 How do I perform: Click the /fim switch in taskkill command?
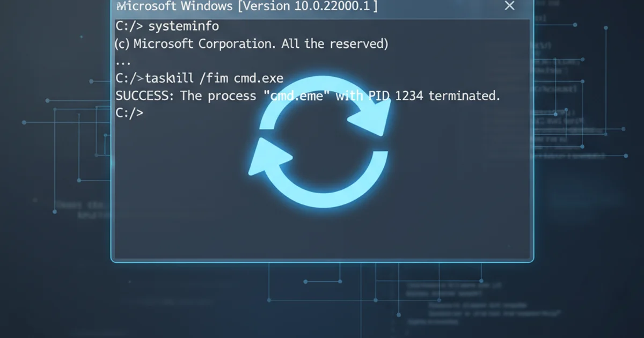214,78
